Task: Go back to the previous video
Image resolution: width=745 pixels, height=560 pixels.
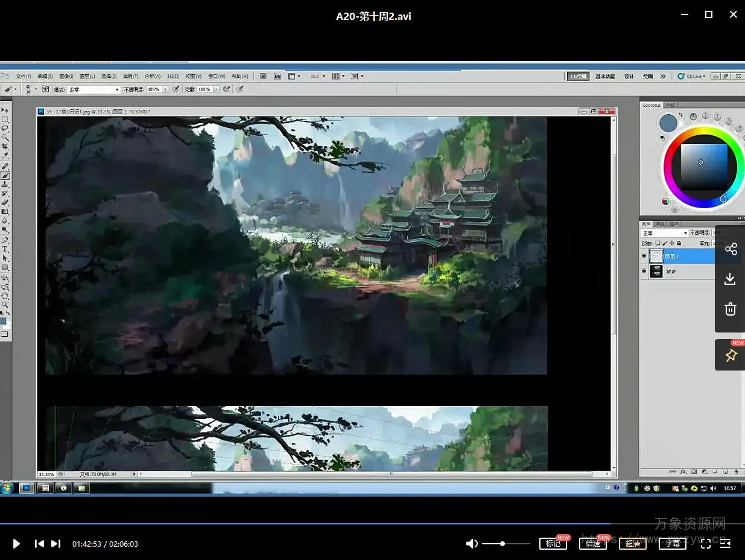Action: (39, 544)
